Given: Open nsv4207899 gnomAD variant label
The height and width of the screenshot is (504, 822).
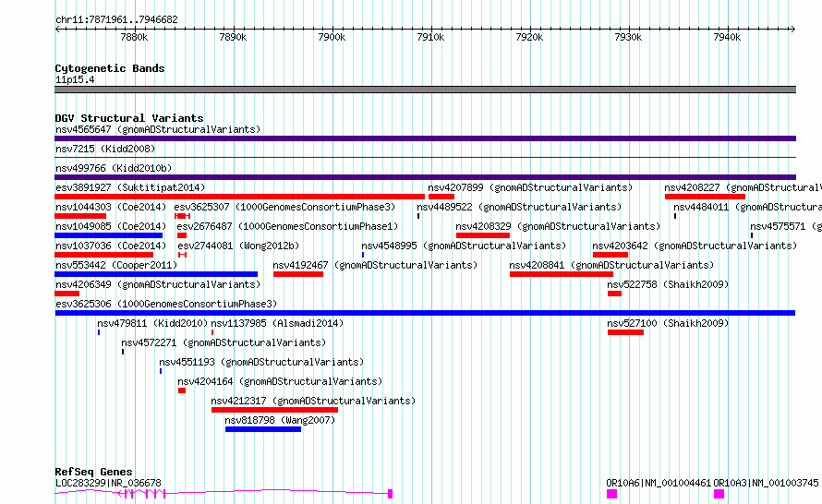Looking at the screenshot, I should click(x=530, y=187).
